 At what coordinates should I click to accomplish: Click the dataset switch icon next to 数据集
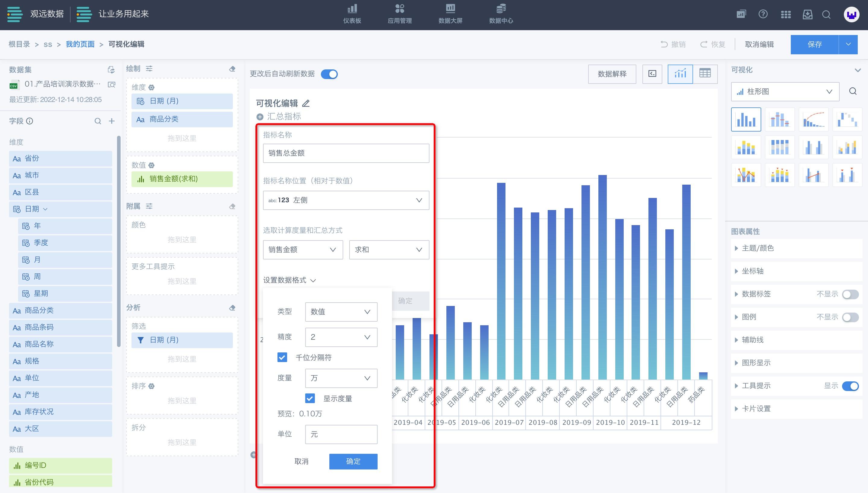pos(111,70)
